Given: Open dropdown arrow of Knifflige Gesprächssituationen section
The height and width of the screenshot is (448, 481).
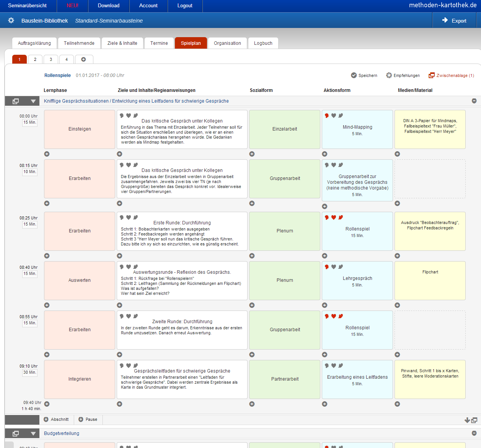Looking at the screenshot, I should point(33,101).
